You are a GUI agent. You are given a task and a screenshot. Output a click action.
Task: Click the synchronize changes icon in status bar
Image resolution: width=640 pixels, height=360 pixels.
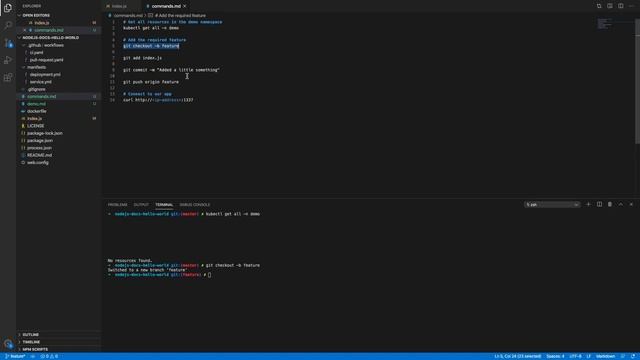[33, 356]
